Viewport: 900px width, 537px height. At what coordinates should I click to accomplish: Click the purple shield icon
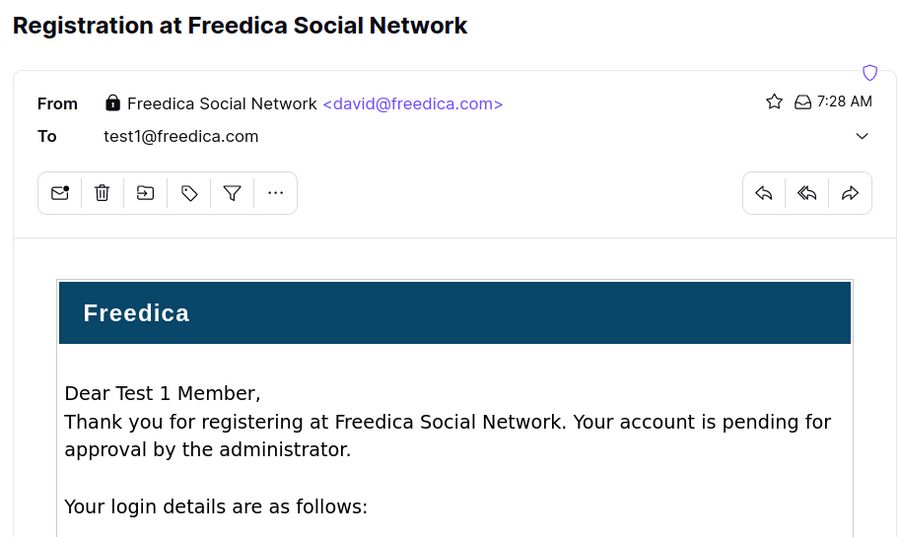point(870,73)
